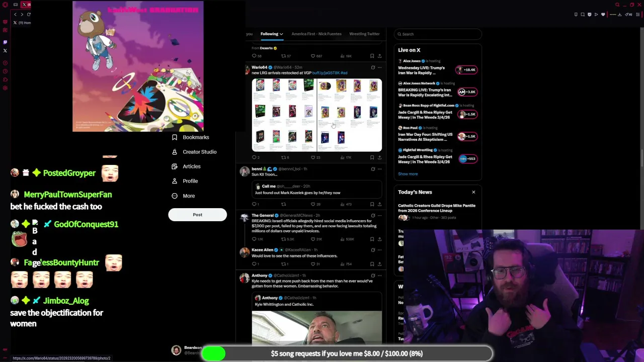
Task: Click the X search field
Action: click(438, 34)
